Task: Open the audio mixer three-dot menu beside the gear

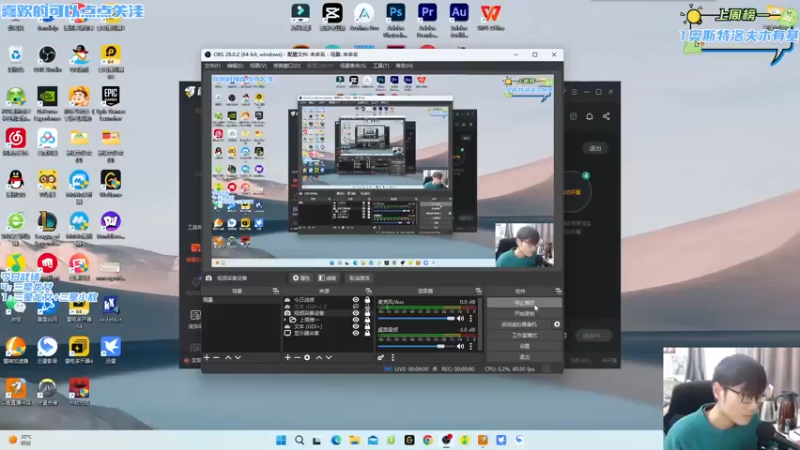Action: (x=392, y=358)
